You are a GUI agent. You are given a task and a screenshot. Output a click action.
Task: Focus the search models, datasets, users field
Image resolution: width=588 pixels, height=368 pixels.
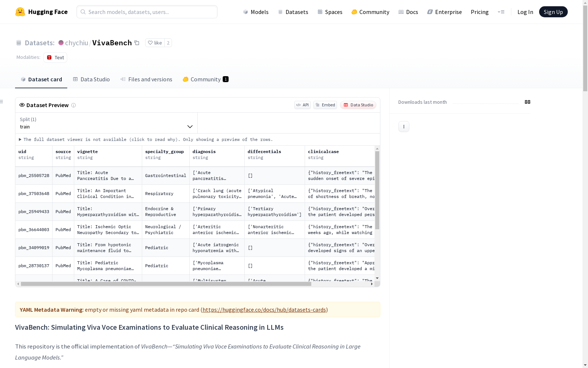(x=147, y=12)
